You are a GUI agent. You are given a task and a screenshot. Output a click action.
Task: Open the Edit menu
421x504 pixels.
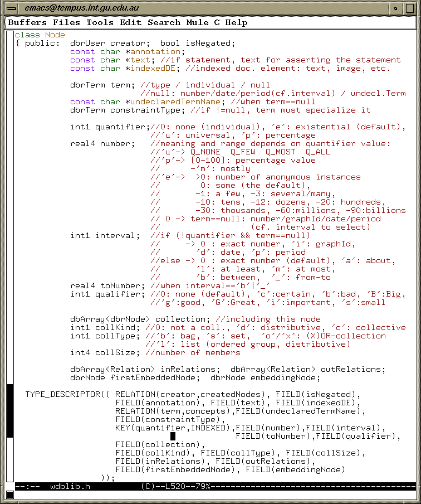coord(131,23)
